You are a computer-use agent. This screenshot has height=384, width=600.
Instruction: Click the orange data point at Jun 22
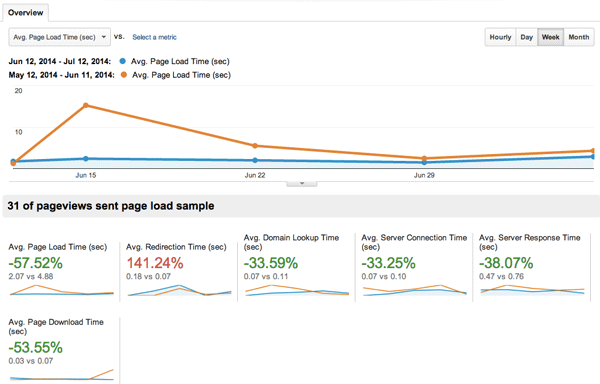(255, 146)
